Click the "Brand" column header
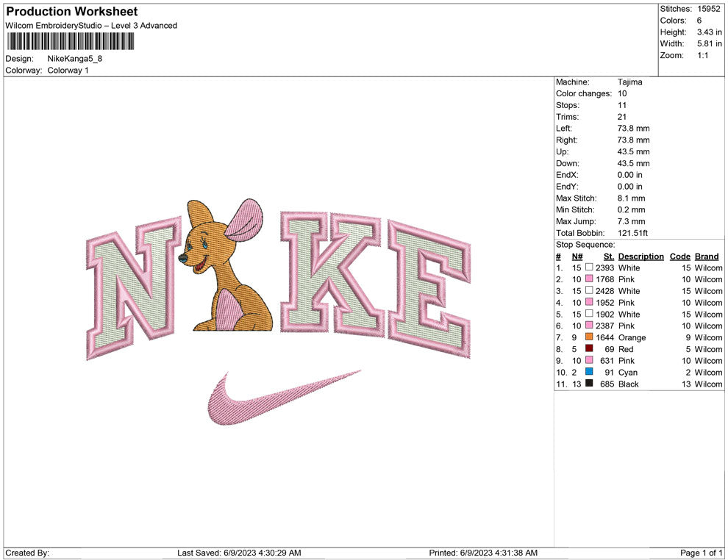Image resolution: width=728 pixels, height=560 pixels. pos(707,256)
